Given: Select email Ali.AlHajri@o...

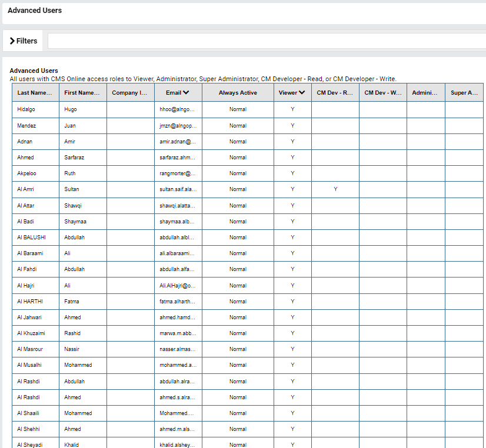Looking at the screenshot, I should [x=178, y=286].
